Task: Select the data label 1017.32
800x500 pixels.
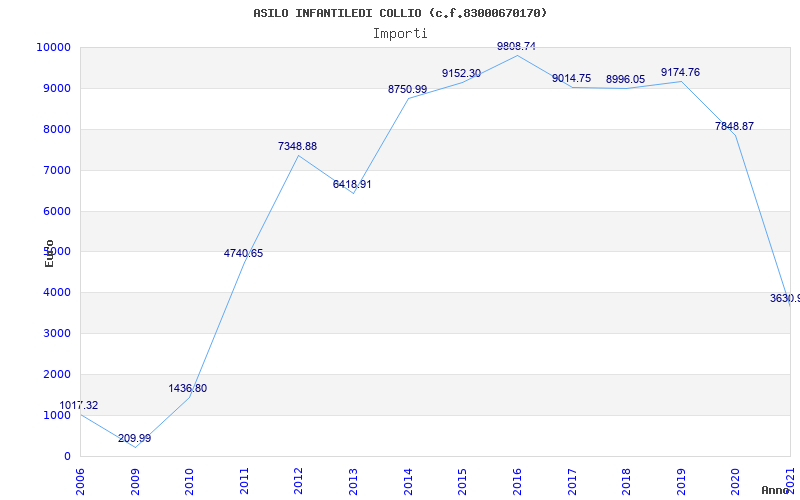Action: [x=79, y=406]
